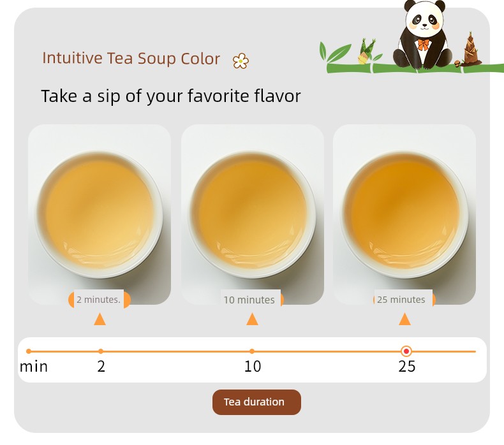Click the orange triangle under the 10 minutes cup
This screenshot has height=445, width=504.
(x=252, y=319)
